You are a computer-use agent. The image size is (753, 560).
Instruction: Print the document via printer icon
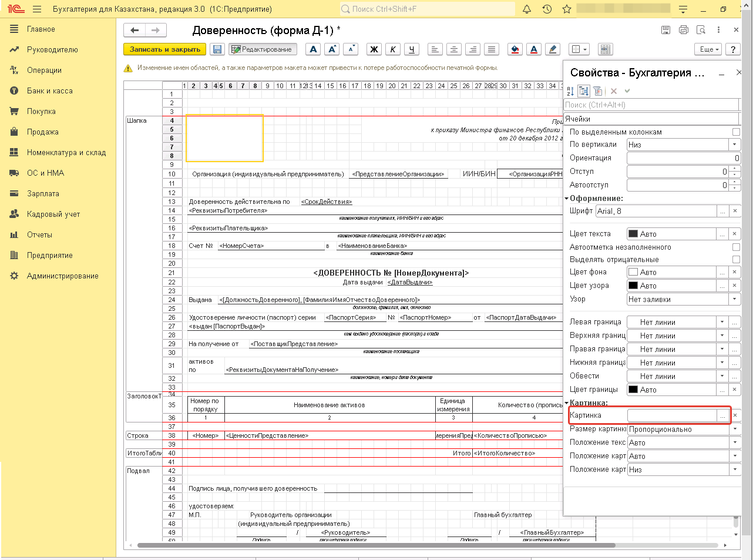(683, 30)
